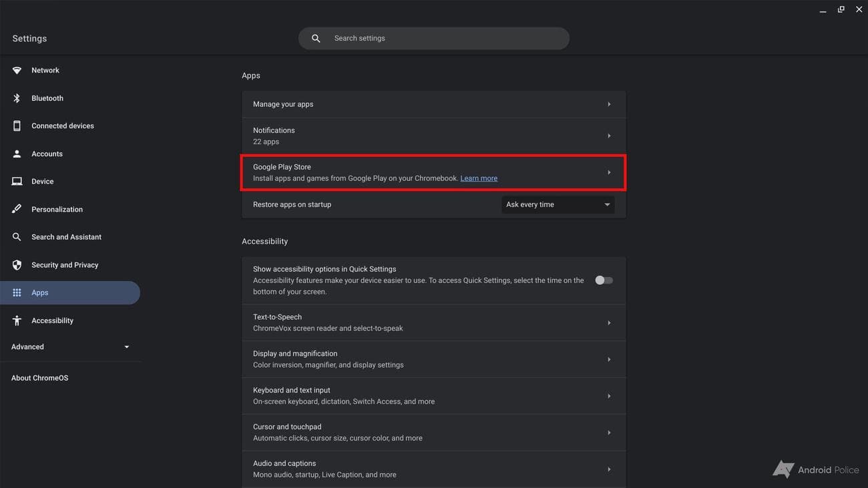Toggle accessibility options in Quick Settings
The width and height of the screenshot is (868, 488).
click(x=604, y=280)
